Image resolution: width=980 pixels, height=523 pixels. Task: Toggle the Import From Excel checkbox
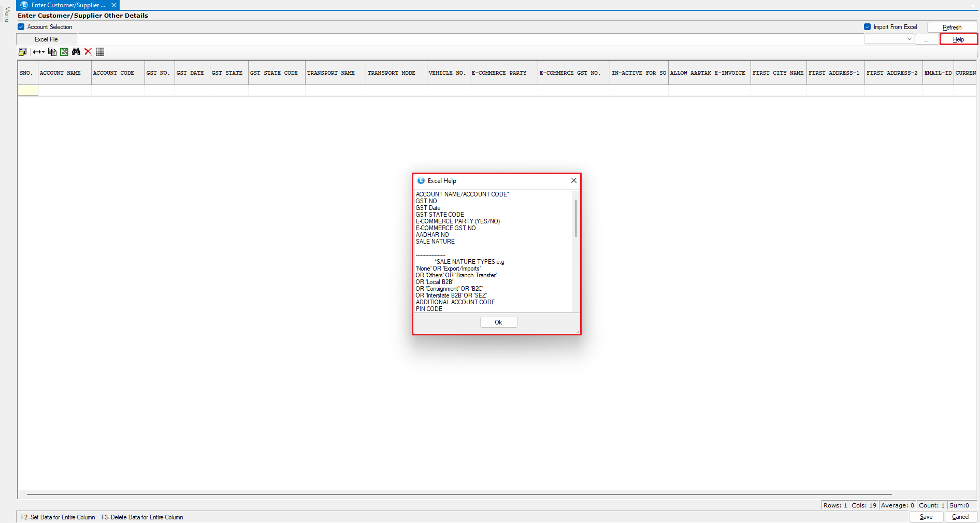tap(867, 27)
